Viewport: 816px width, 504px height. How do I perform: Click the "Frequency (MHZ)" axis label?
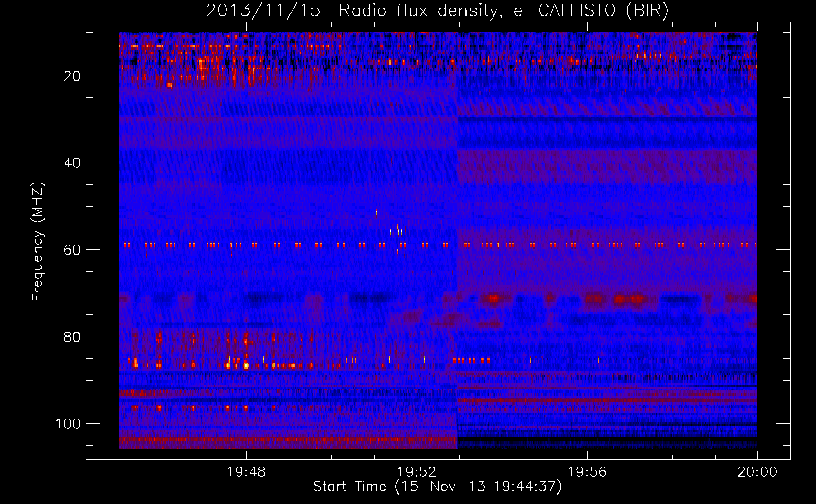click(x=38, y=242)
